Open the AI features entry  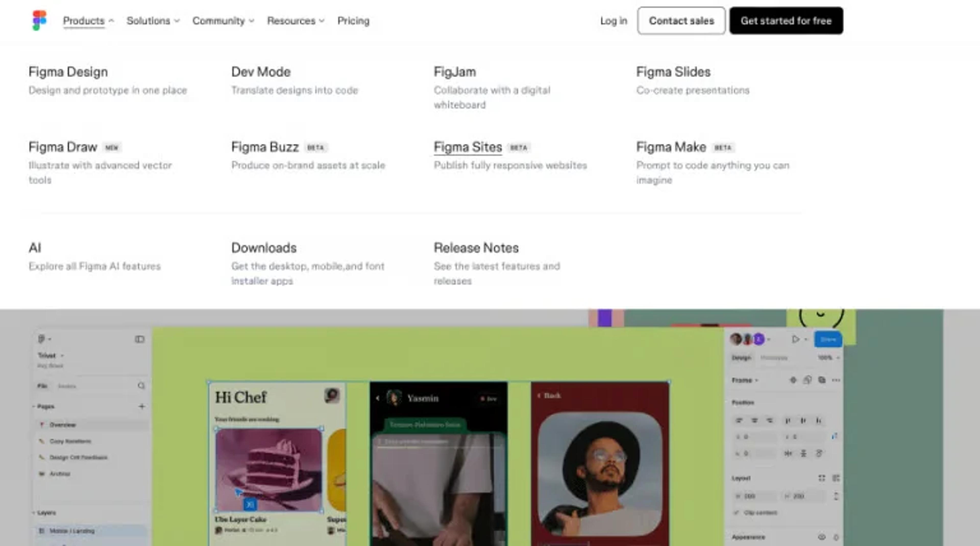pos(35,248)
